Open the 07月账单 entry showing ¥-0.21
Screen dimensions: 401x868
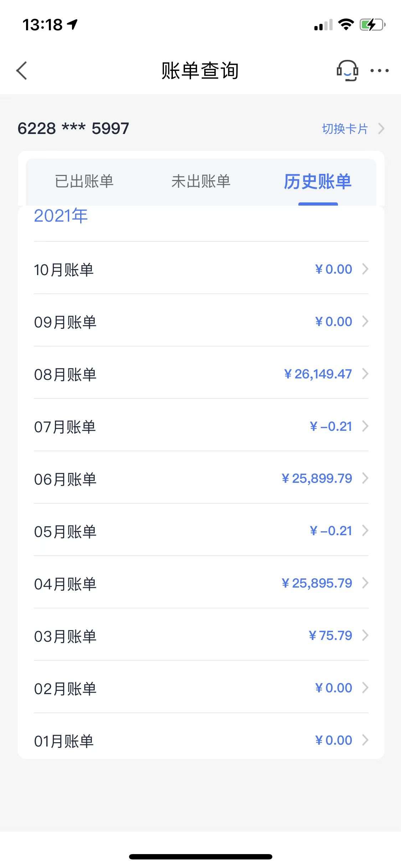pos(201,426)
